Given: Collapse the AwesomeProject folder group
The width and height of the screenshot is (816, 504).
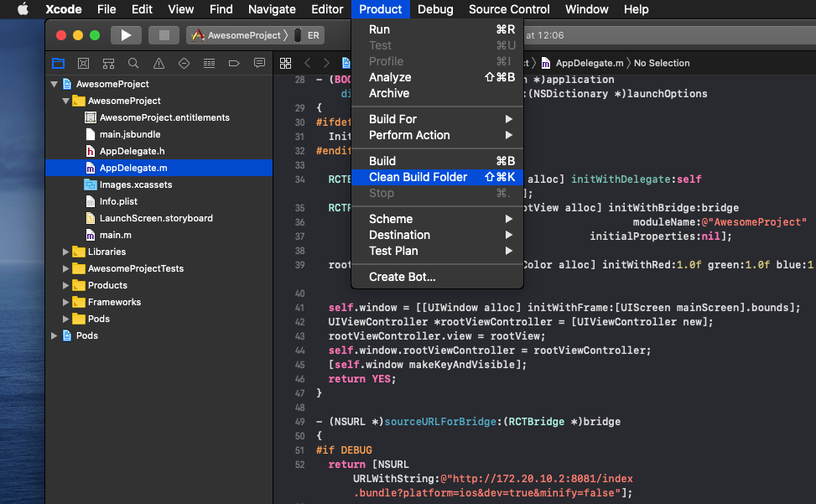Looking at the screenshot, I should [65, 101].
